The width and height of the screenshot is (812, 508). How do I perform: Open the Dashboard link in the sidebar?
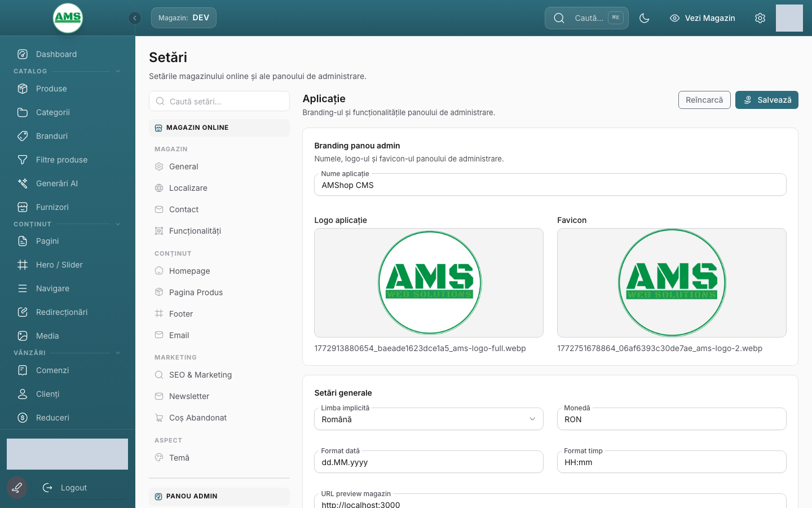[x=68, y=54]
